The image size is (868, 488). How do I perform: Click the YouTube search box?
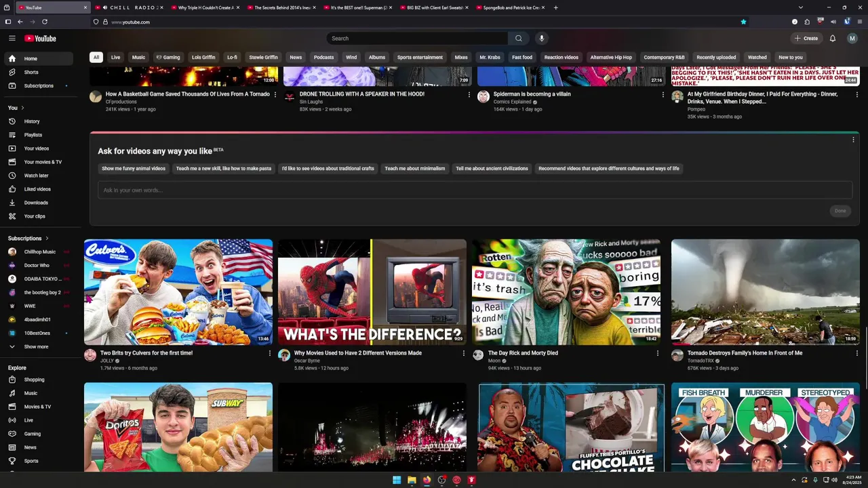[417, 39]
